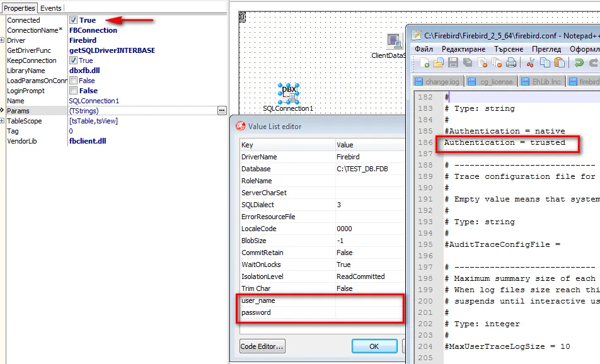
Task: Select the LibraryName value dbxfb.dll
Action: point(84,71)
